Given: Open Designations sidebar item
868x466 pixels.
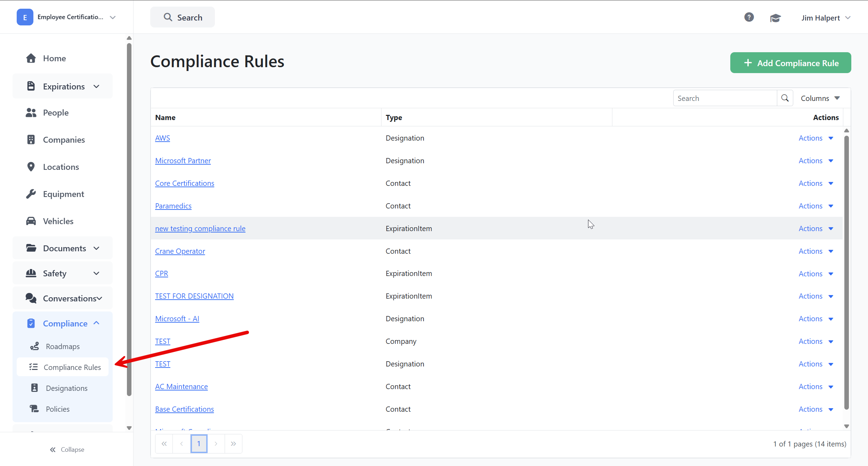Looking at the screenshot, I should point(66,388).
